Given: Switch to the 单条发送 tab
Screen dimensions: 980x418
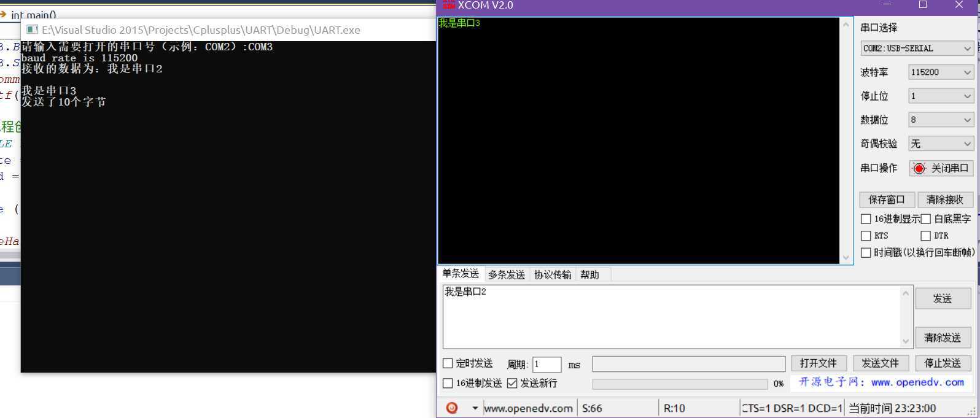Looking at the screenshot, I should (x=461, y=274).
